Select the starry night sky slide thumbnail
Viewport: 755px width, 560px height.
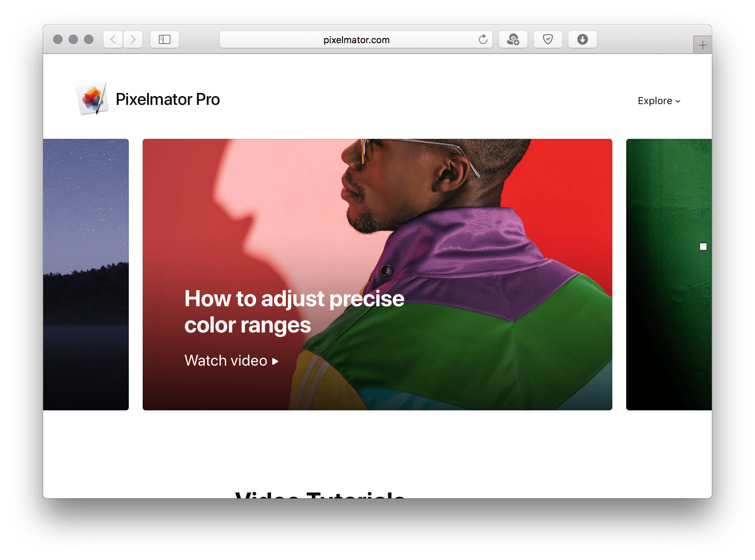tap(86, 274)
